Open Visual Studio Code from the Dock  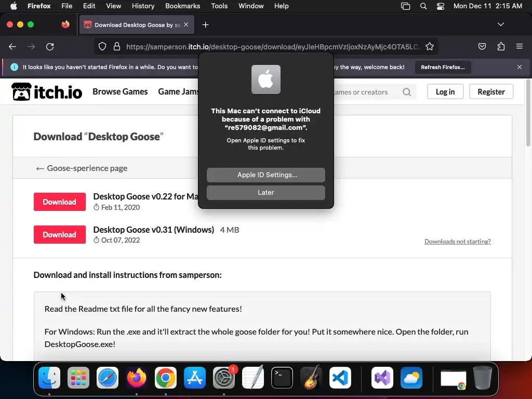point(340,378)
